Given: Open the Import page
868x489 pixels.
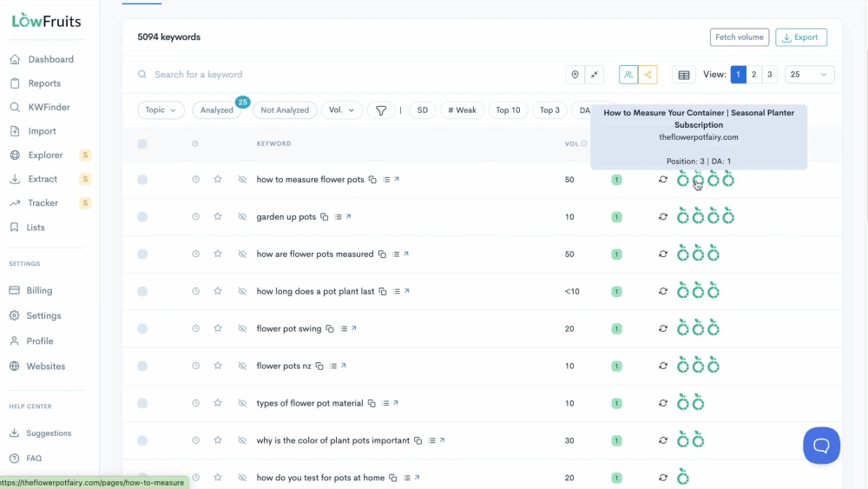Looking at the screenshot, I should click(33, 131).
